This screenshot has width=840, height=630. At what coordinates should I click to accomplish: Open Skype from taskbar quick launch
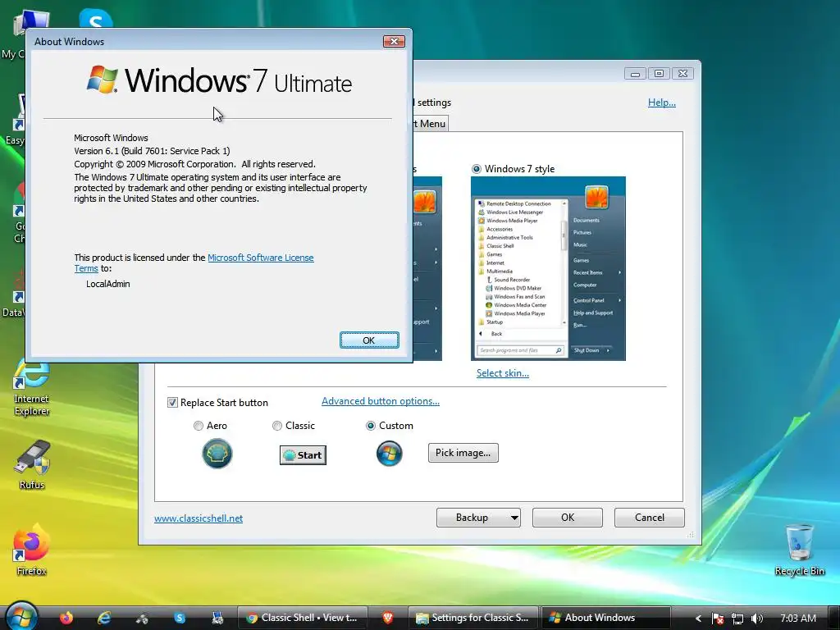180,619
